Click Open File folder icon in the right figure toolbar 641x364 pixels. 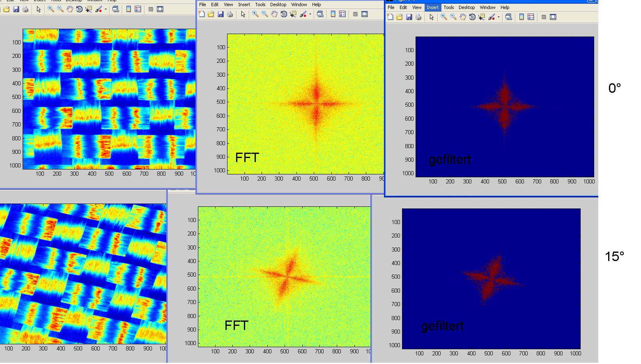click(399, 17)
